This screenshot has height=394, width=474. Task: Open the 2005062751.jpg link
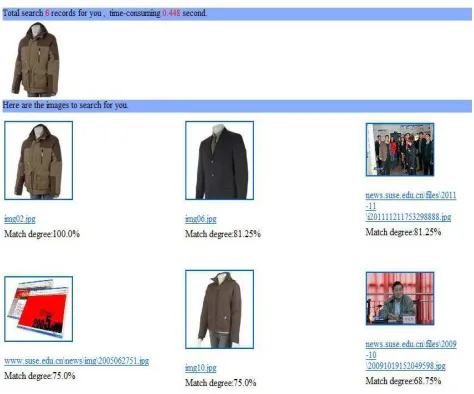77,361
